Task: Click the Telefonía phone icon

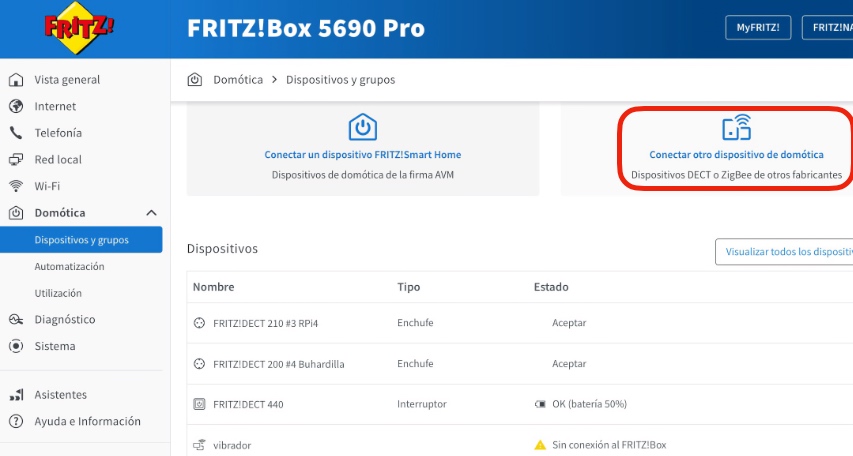Action: point(16,133)
